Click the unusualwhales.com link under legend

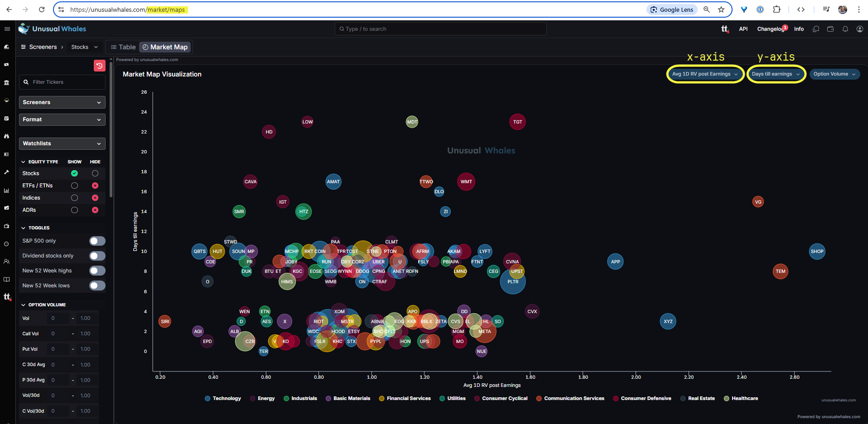click(x=839, y=400)
